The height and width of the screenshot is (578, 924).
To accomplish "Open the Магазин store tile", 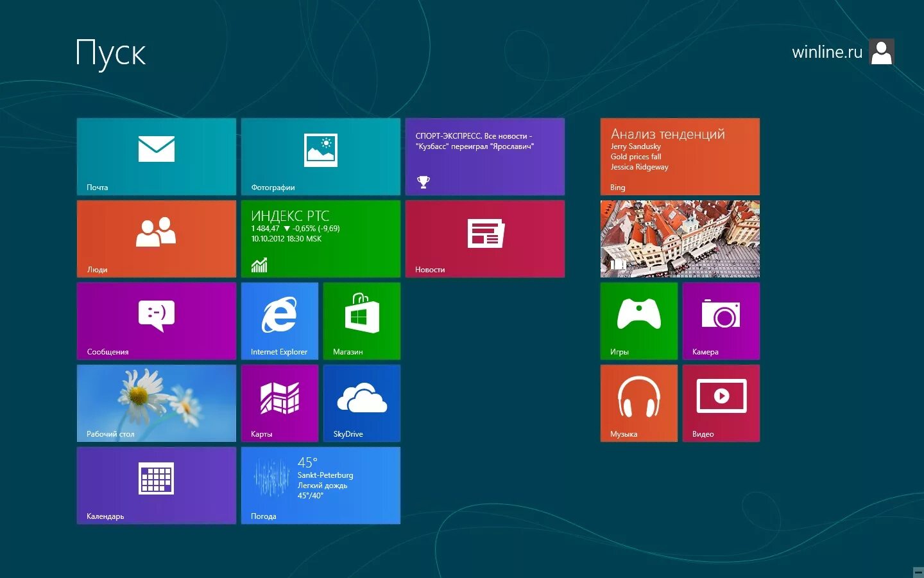I will click(x=362, y=321).
